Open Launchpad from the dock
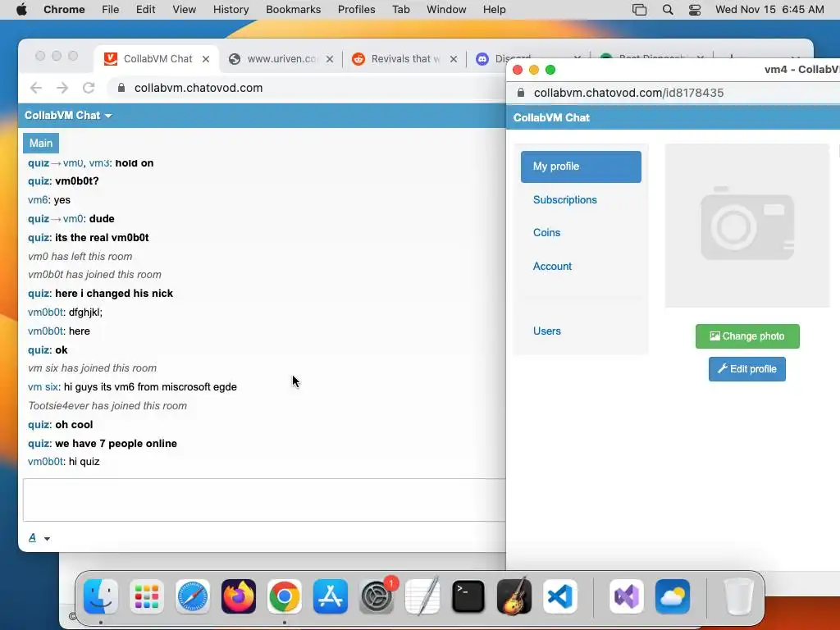This screenshot has width=840, height=630. tap(147, 596)
